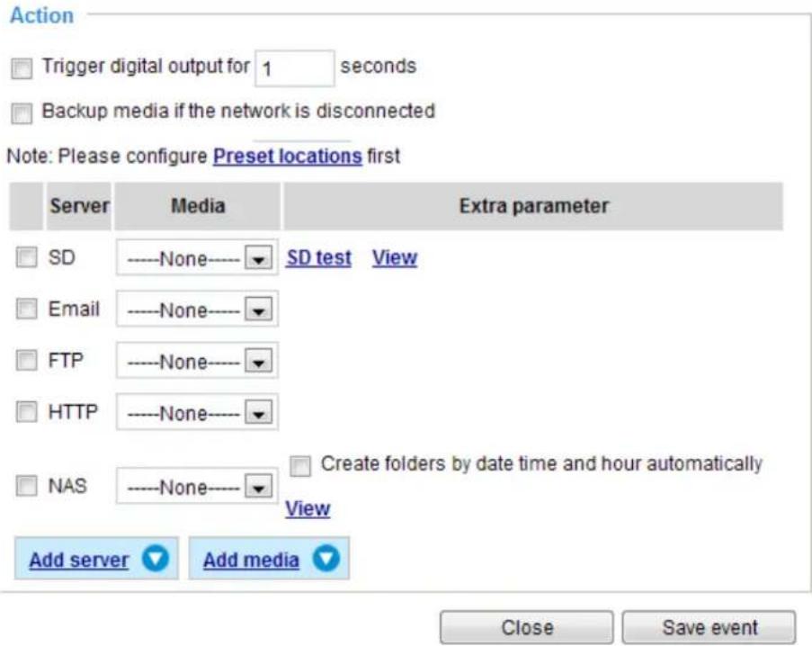Viewport: 812px width, 646px height.
Task: Check the SD server checkbox
Action: (26, 257)
